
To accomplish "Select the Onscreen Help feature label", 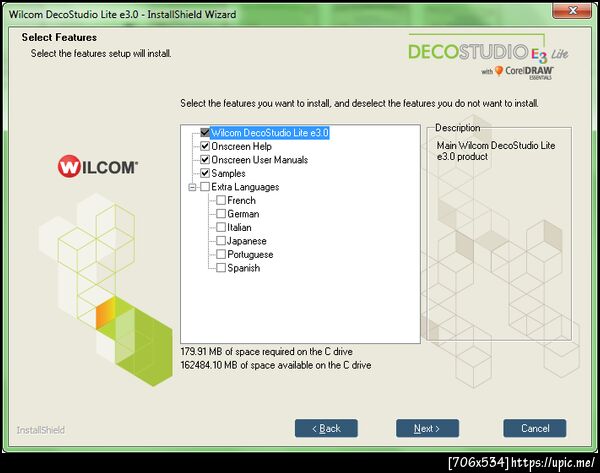I will tap(241, 146).
